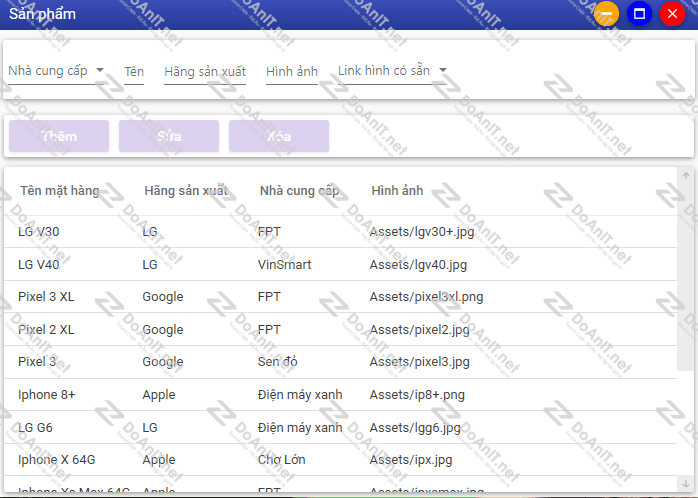Close the Sản phẩm window

(x=672, y=14)
